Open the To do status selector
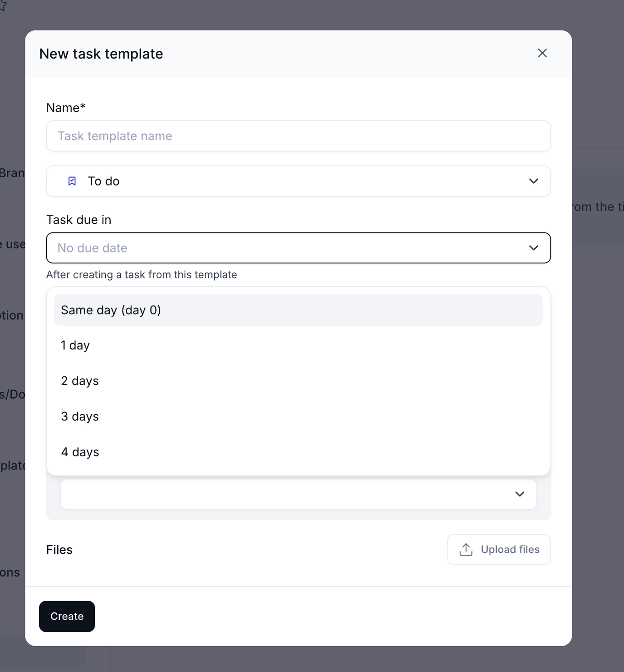Screen dimensions: 624x672 click(x=298, y=181)
